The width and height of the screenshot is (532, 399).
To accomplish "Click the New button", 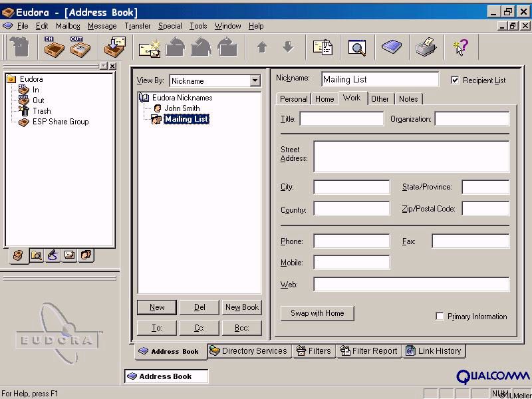I will click(x=157, y=307).
